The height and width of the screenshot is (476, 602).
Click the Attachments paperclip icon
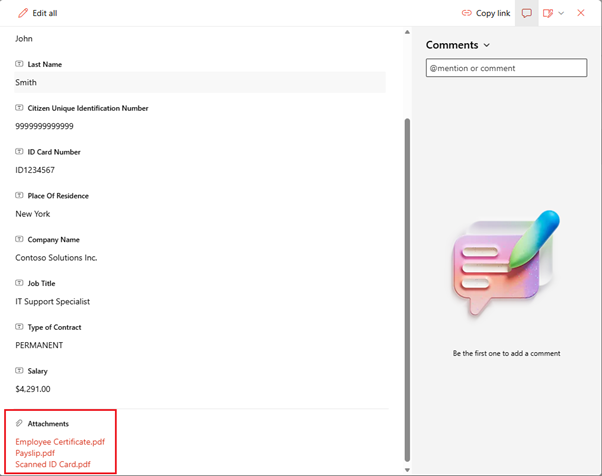tap(19, 423)
